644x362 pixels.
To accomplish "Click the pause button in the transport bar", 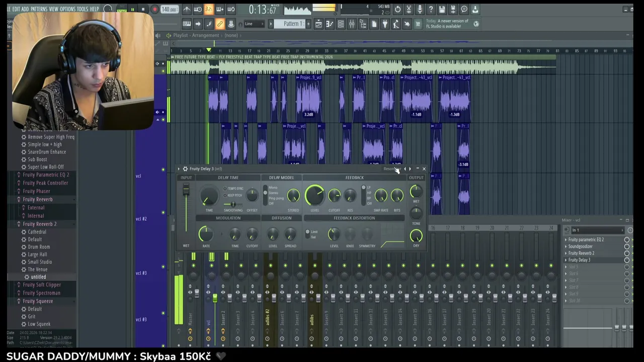I will coord(132,9).
